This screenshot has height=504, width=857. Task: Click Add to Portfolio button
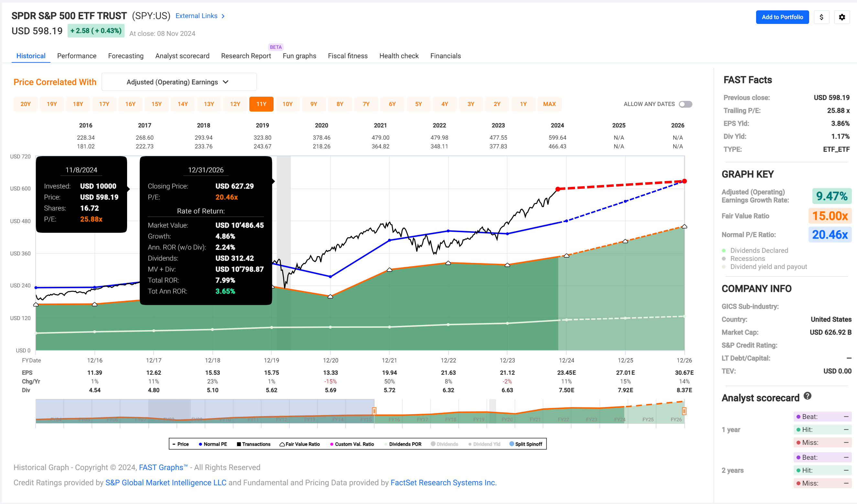pos(782,17)
